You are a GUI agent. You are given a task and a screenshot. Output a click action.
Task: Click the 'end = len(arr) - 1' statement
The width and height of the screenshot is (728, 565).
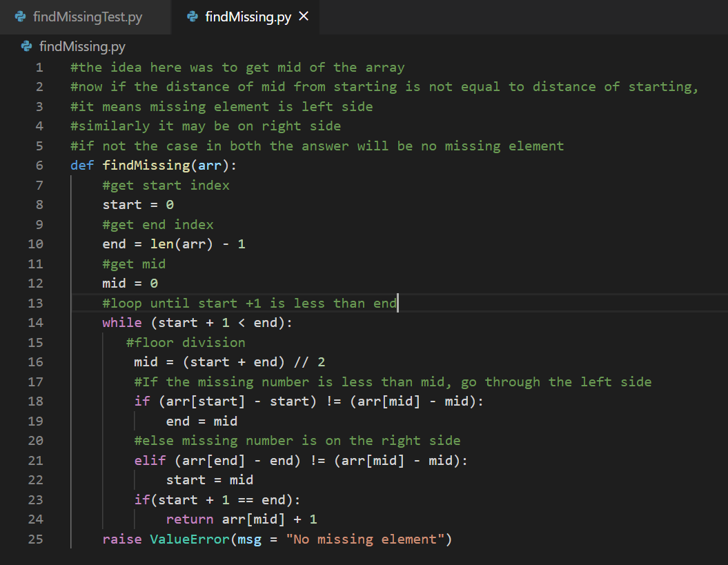coord(174,244)
